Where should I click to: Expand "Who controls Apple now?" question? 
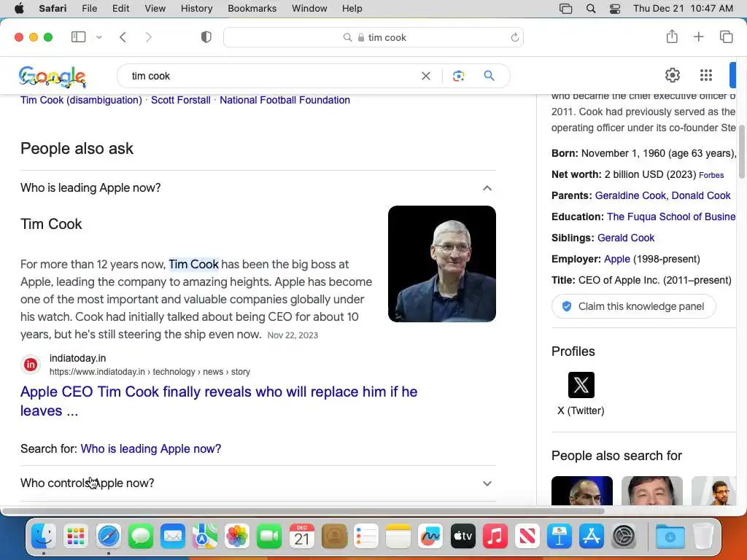(258, 483)
